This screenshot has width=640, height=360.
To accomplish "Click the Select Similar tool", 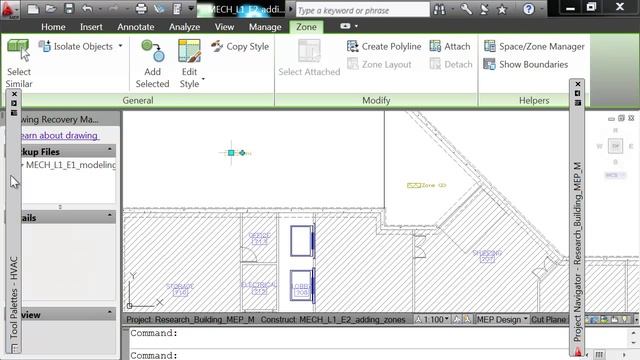I will click(x=19, y=63).
